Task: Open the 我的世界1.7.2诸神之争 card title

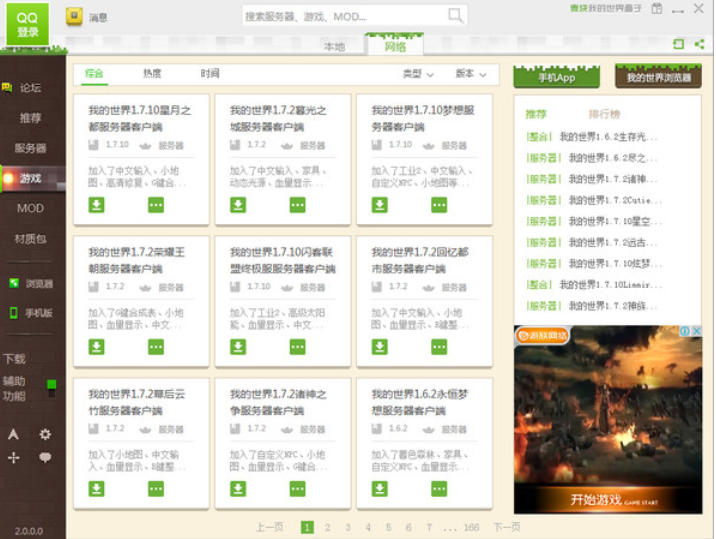Action: coord(278,402)
